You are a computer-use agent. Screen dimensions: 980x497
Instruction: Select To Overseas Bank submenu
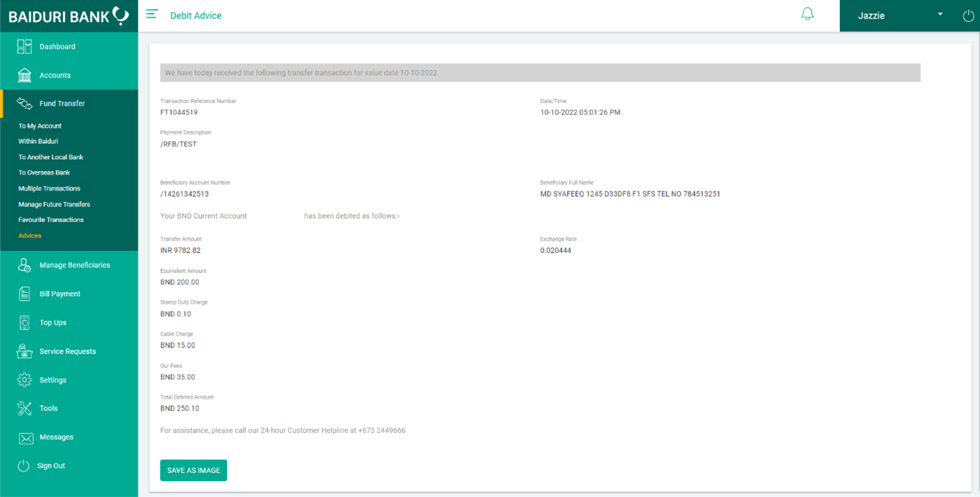pos(44,172)
